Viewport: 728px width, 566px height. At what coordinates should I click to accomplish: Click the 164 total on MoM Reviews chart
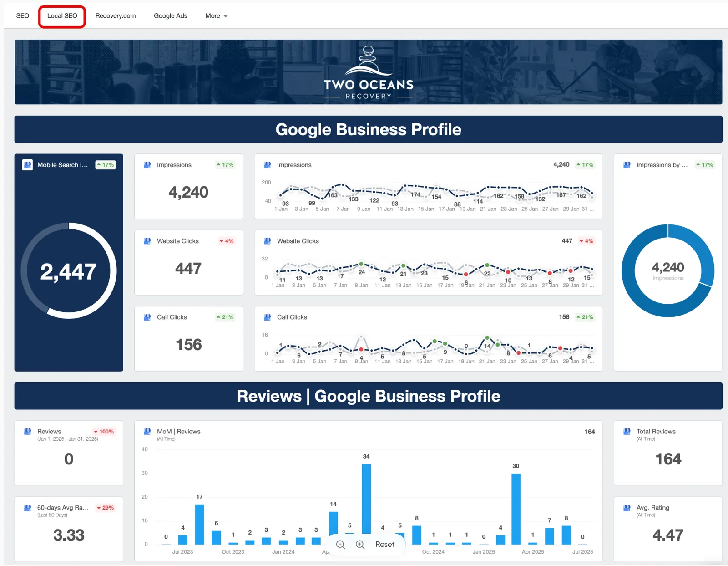coord(589,432)
